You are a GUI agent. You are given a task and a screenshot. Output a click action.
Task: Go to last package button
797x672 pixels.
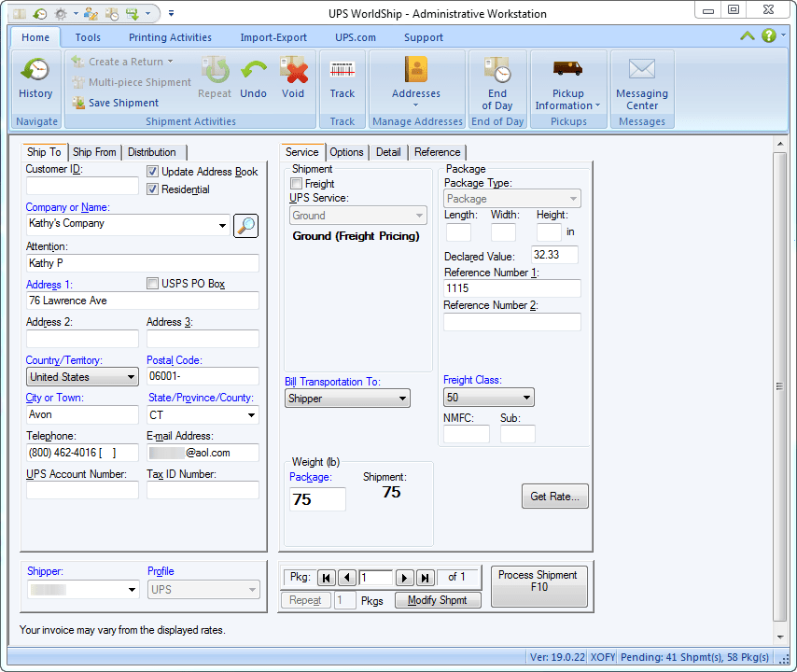425,578
